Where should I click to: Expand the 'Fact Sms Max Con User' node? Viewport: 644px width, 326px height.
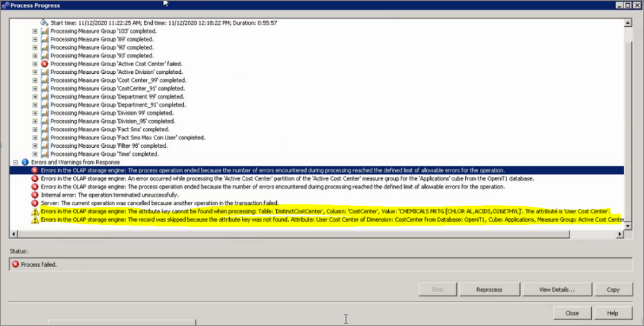pyautogui.click(x=35, y=138)
